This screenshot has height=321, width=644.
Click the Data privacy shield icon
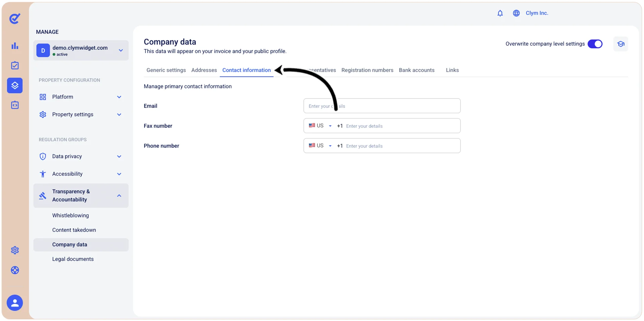pos(43,156)
